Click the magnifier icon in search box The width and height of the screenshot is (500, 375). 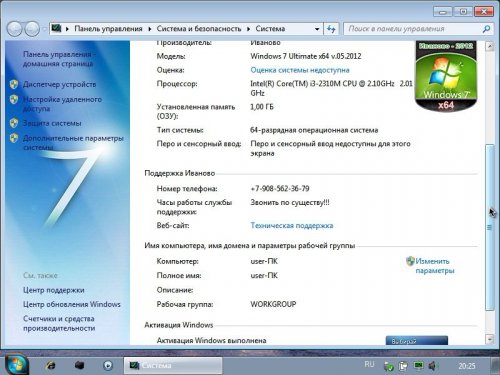[486, 29]
